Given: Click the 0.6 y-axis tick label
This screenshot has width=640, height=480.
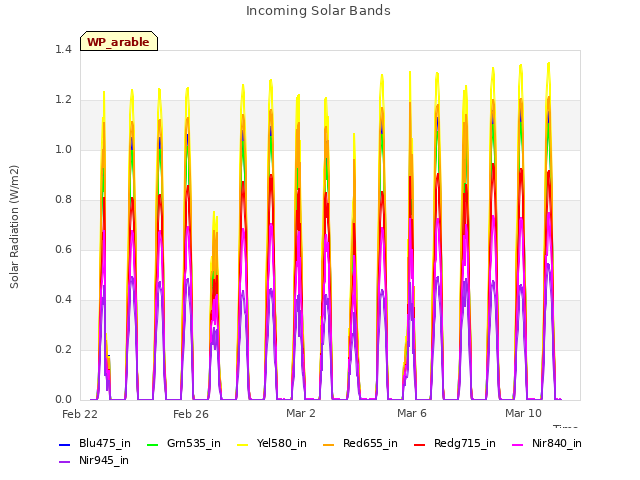Looking at the screenshot, I should tap(63, 250).
